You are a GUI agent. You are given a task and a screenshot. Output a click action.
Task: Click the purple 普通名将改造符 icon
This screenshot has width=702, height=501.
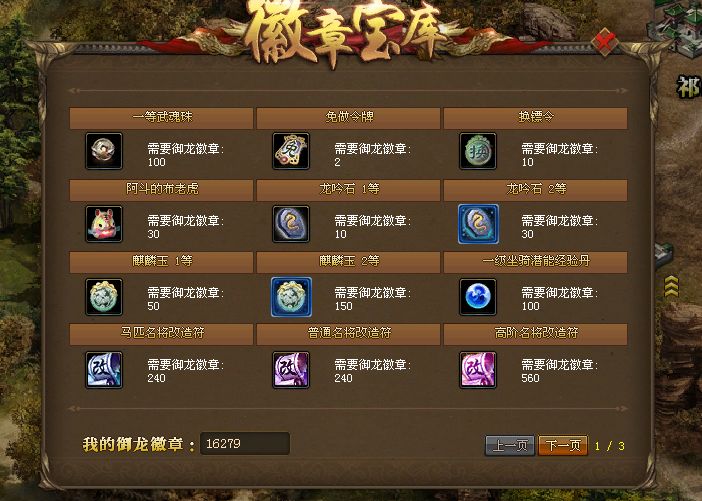[291, 370]
